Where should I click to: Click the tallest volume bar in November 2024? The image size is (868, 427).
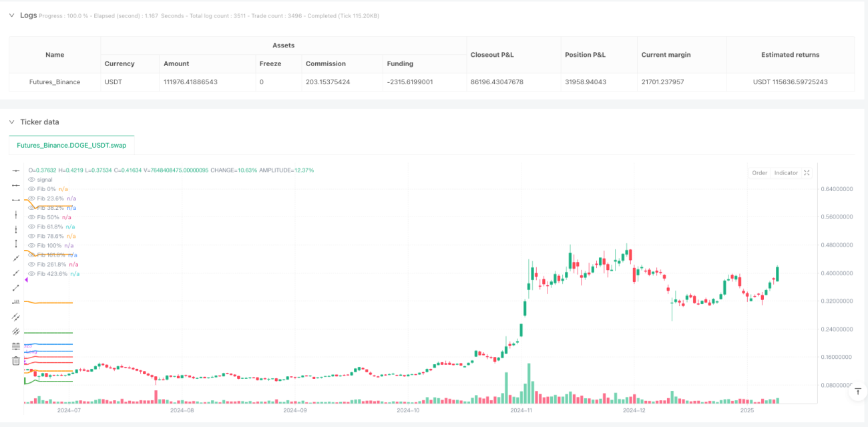pyautogui.click(x=528, y=384)
